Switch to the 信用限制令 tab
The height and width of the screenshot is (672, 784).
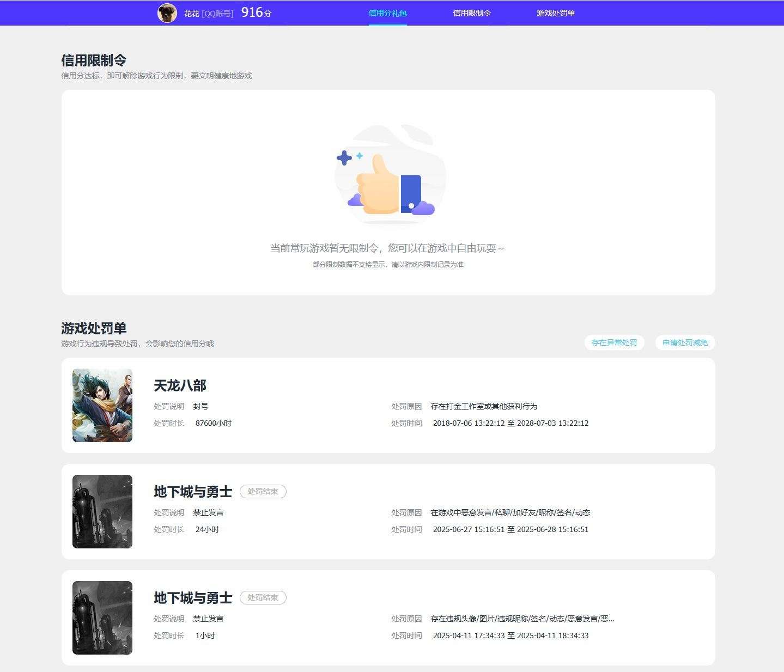472,13
